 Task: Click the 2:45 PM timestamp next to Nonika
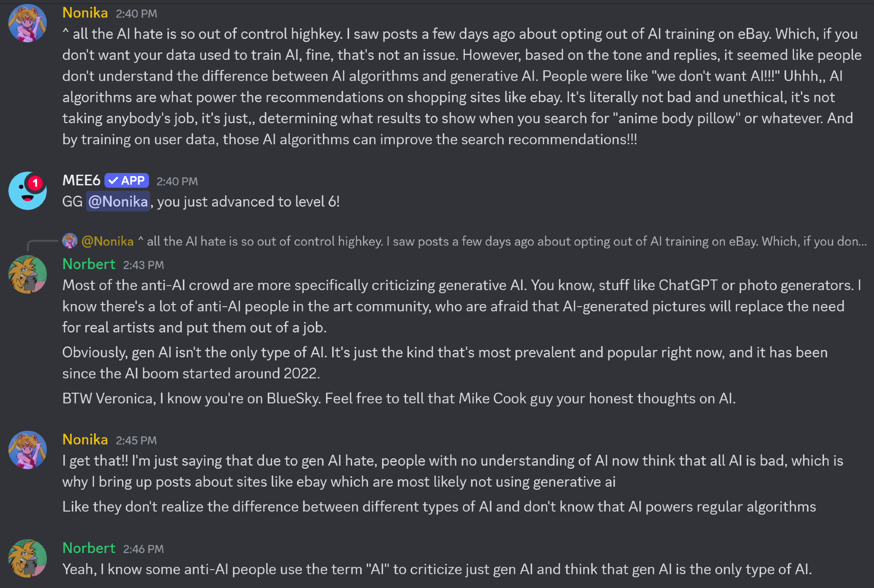pos(136,441)
